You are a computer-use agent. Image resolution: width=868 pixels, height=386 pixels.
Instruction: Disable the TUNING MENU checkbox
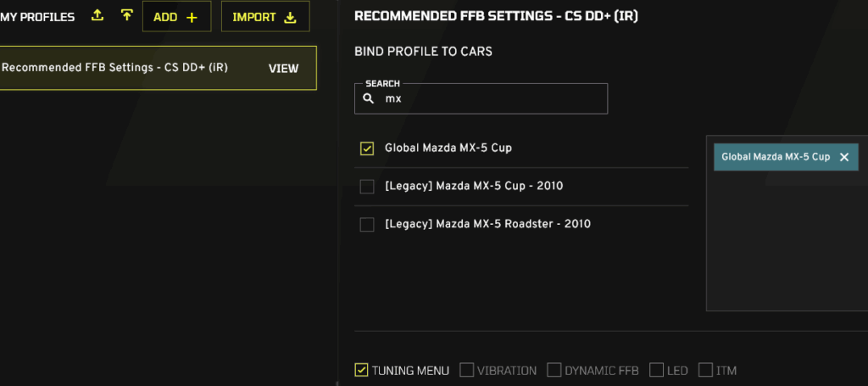(361, 370)
